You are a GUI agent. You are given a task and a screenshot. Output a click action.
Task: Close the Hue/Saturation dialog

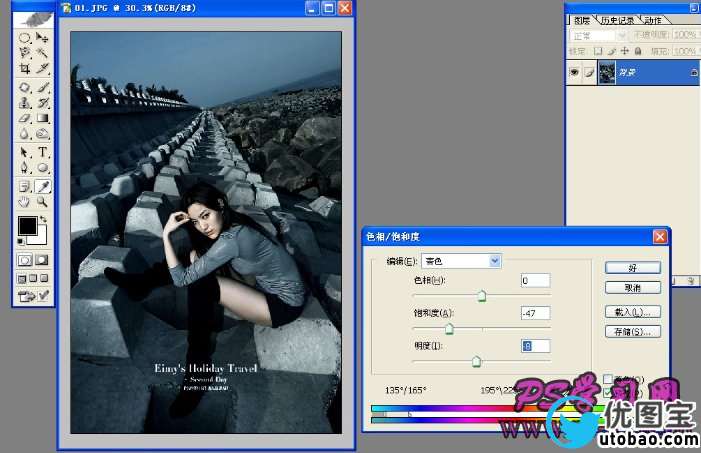(x=660, y=237)
